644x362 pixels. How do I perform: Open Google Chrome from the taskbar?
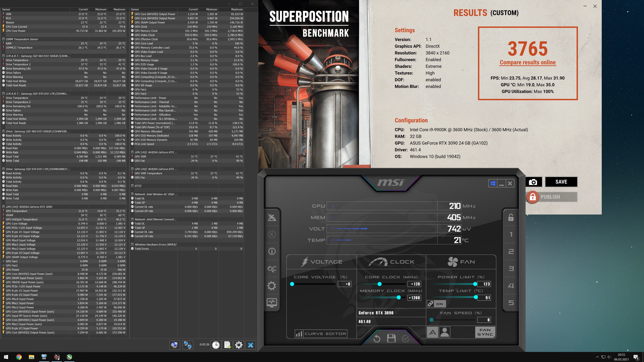click(x=19, y=357)
